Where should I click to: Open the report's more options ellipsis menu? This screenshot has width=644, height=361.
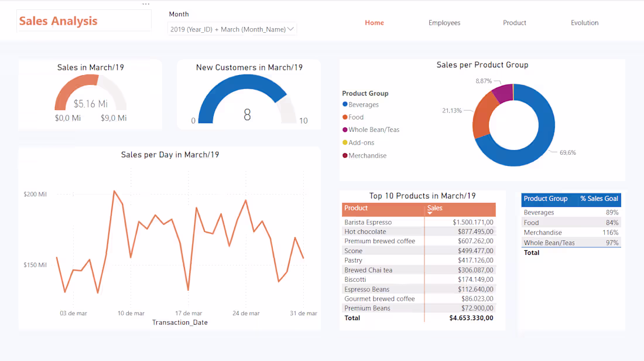pos(145,4)
